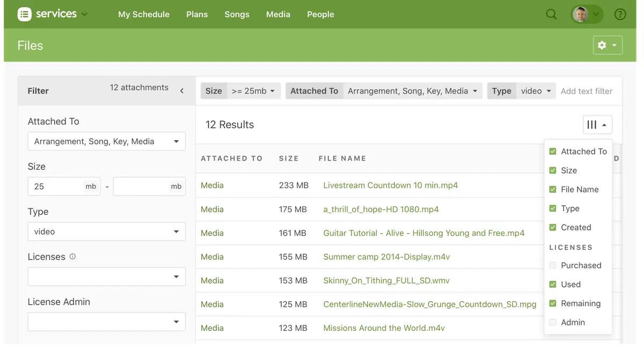Open Livestream Countdown 10 min.mp4
The image size is (644, 354).
(391, 185)
